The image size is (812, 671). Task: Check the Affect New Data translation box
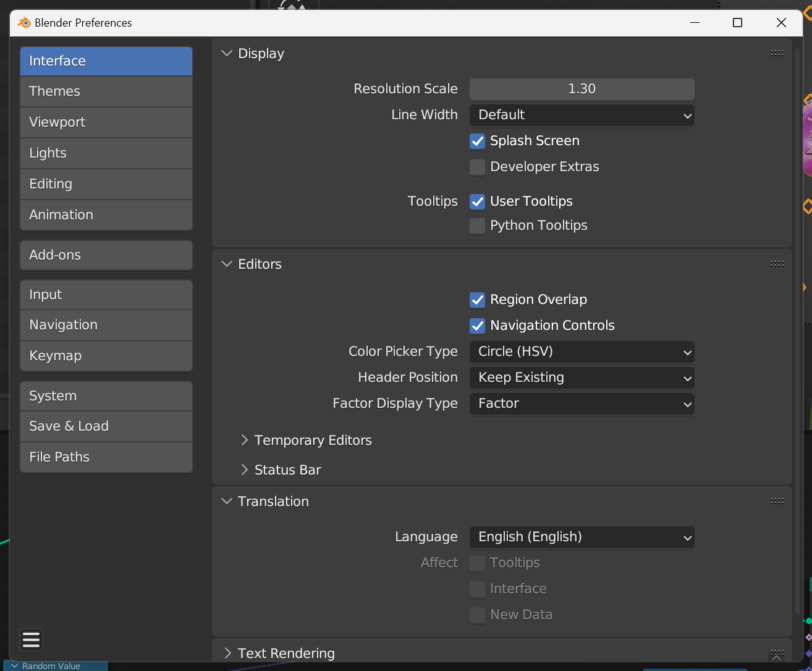pyautogui.click(x=477, y=615)
